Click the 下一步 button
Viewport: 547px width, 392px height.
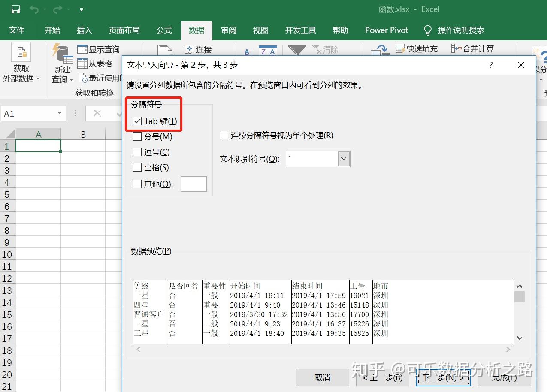pyautogui.click(x=443, y=377)
